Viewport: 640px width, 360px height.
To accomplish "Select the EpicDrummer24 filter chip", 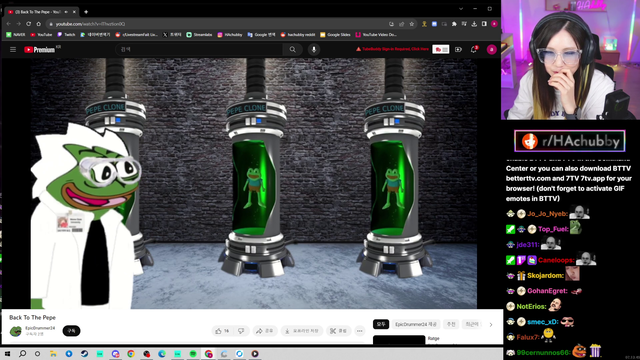I will point(416,324).
